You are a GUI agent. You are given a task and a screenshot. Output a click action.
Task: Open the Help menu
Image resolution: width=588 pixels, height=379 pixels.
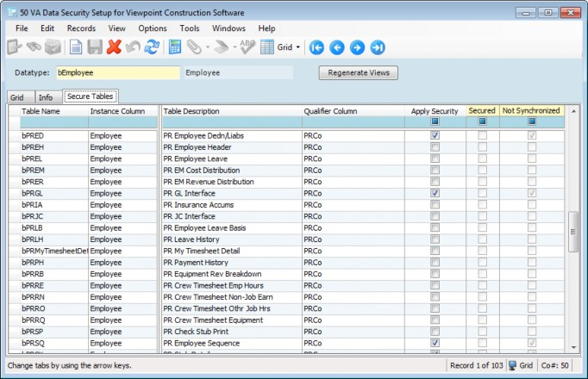tap(266, 28)
